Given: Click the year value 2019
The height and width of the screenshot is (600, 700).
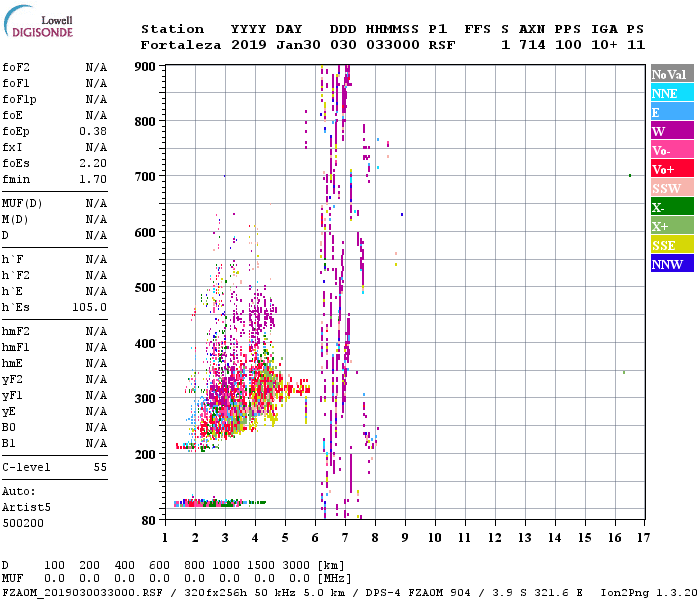Looking at the screenshot, I should click(x=249, y=45).
